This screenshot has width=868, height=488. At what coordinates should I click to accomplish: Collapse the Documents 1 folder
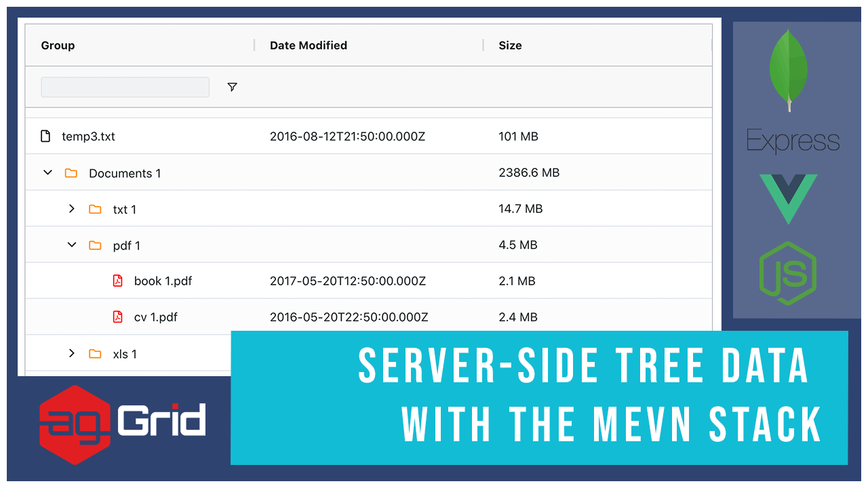[x=47, y=173]
